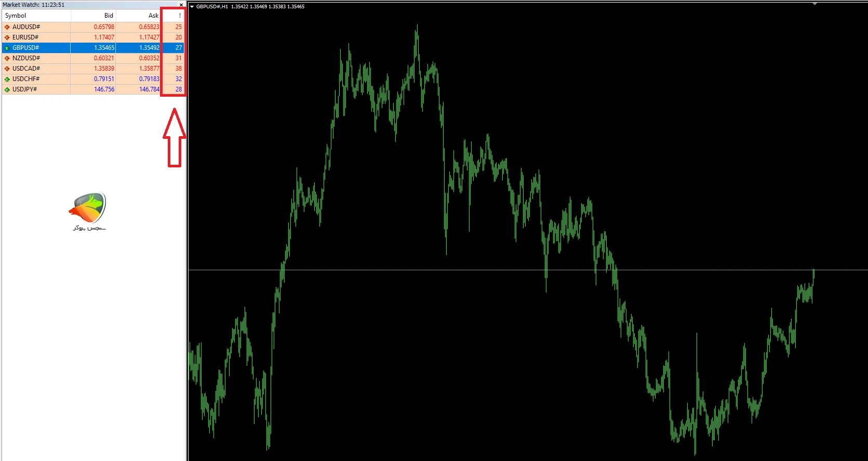Click the down arrow icon beside AUDUSD#
The image size is (868, 461).
(7, 27)
